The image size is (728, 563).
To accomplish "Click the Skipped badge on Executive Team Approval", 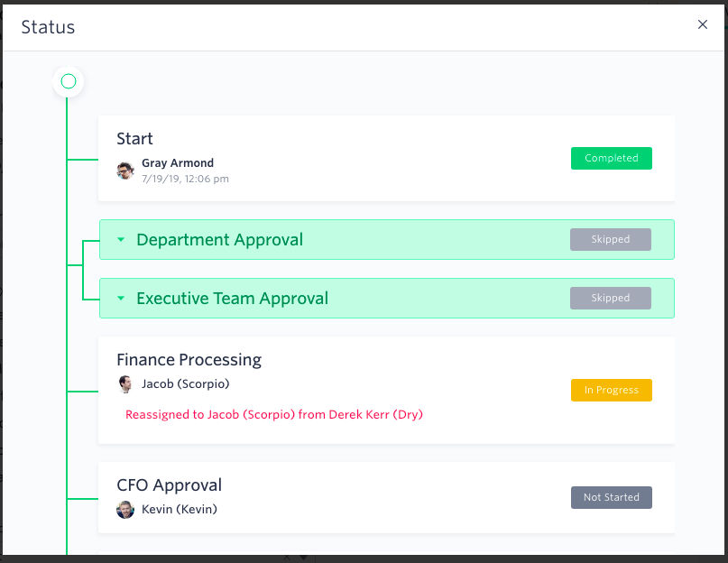I will point(611,298).
